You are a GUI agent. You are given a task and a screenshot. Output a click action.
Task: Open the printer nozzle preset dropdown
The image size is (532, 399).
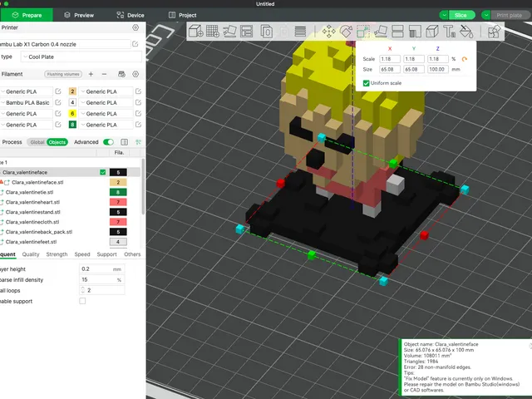tap(65, 44)
